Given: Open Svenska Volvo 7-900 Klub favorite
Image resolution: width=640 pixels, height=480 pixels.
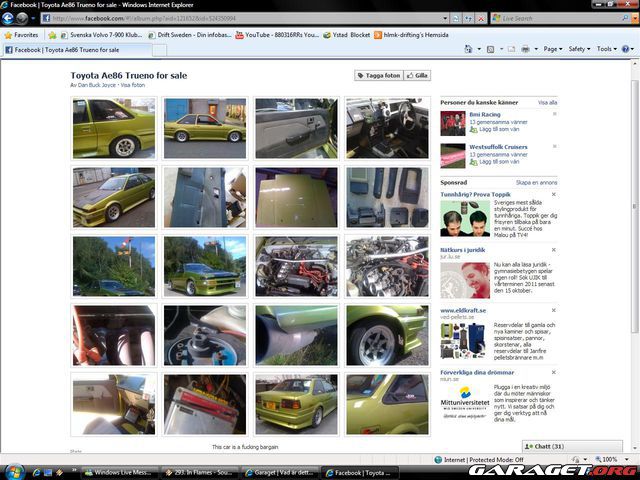Looking at the screenshot, I should pos(102,35).
